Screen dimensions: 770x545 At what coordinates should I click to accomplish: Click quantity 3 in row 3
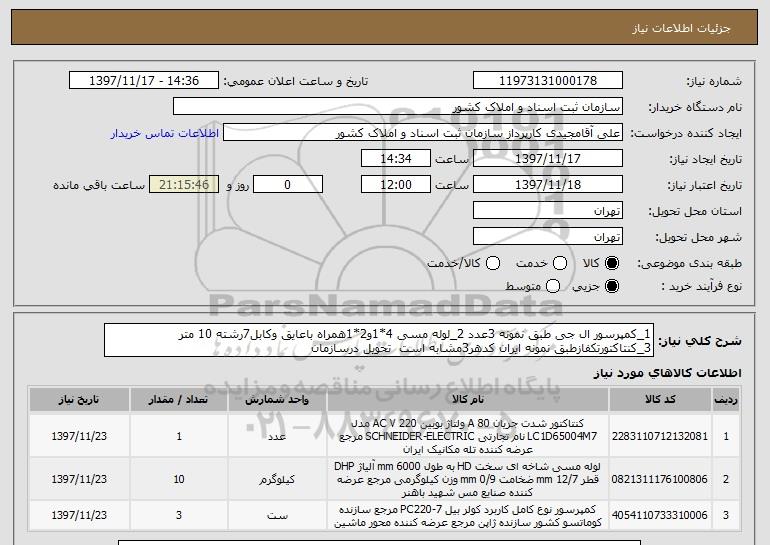click(179, 515)
